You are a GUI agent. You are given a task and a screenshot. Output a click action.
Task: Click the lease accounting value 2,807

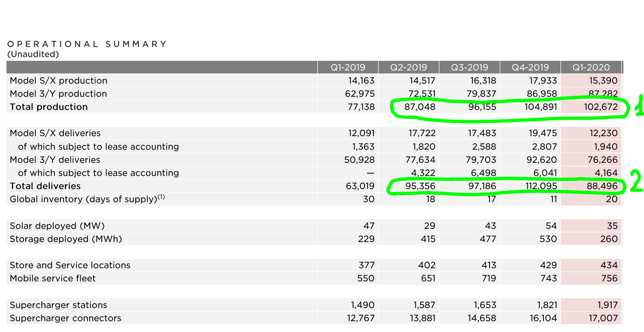point(545,147)
